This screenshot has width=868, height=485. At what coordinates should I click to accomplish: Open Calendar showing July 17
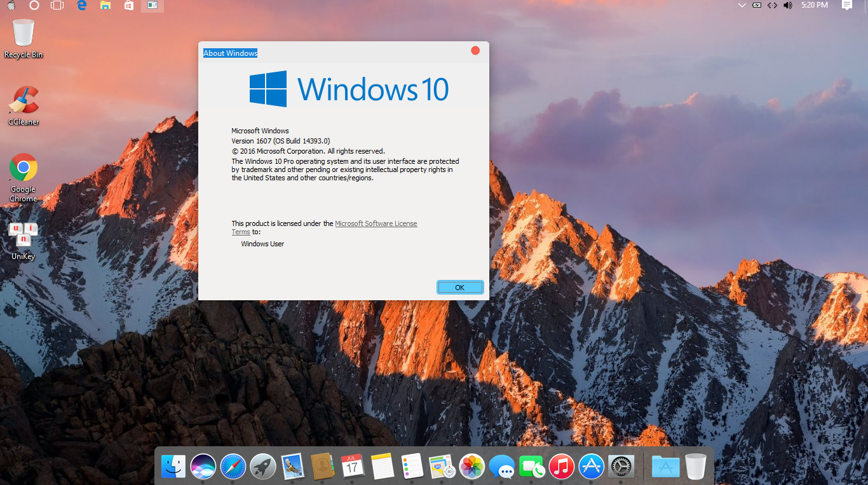351,465
